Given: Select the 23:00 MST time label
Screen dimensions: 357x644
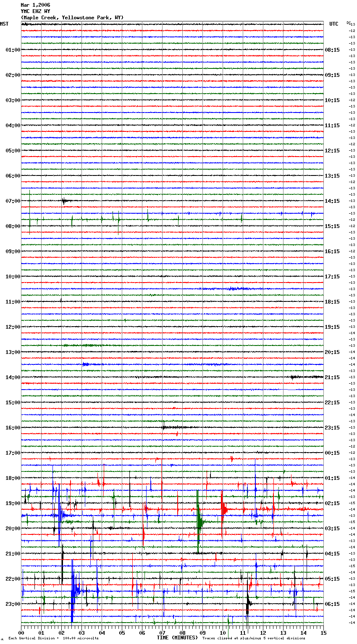Looking at the screenshot, I should 13,604.
